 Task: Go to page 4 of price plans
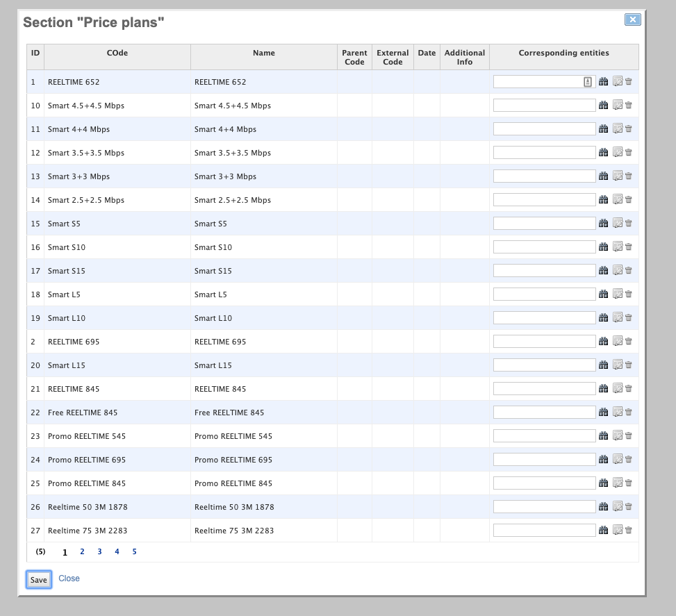[x=117, y=551]
